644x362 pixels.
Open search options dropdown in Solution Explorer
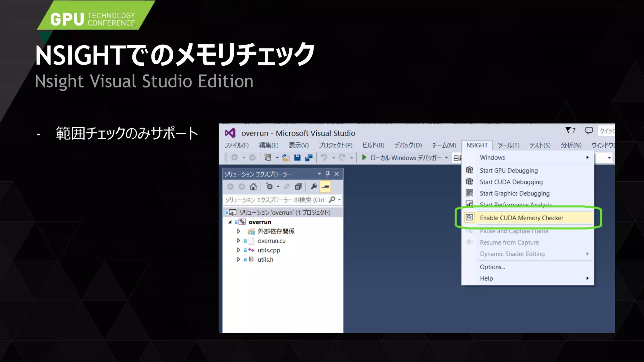click(339, 200)
